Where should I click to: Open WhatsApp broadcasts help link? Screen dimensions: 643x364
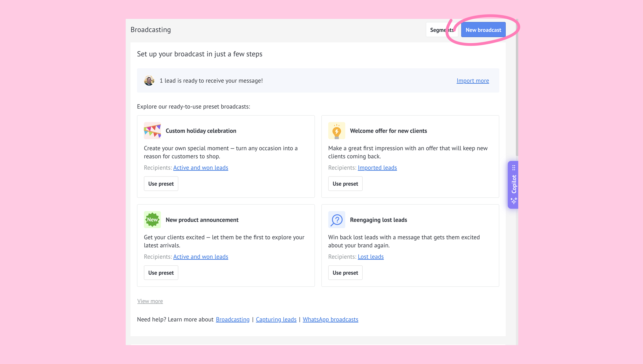click(x=330, y=319)
